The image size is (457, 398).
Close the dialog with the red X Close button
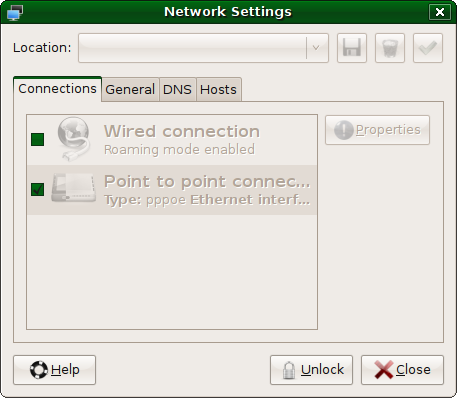click(x=402, y=370)
